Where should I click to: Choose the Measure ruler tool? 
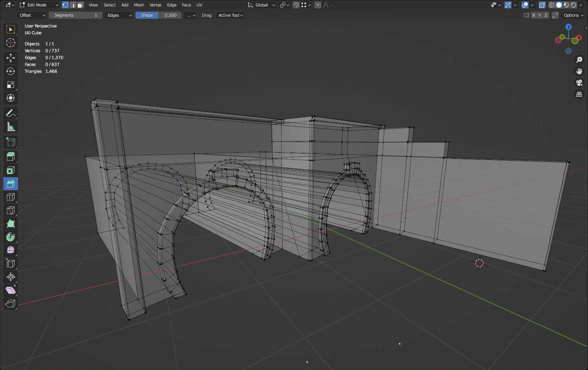pyautogui.click(x=11, y=127)
